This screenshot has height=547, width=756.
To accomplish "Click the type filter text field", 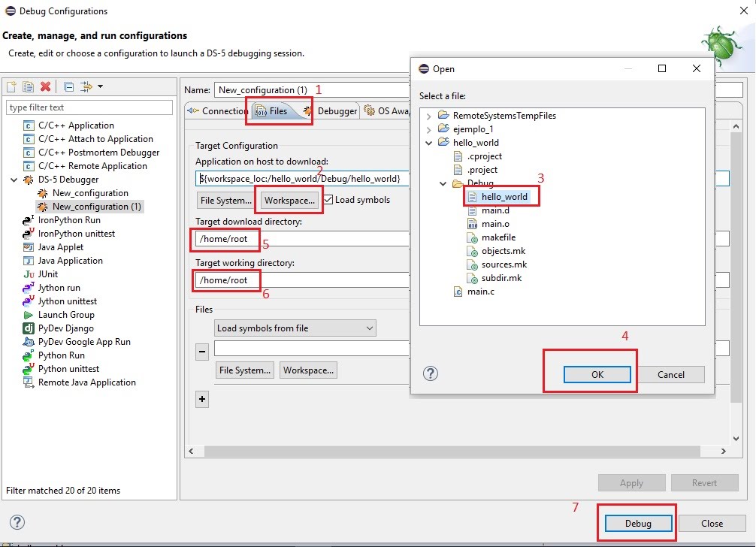I will 89,107.
